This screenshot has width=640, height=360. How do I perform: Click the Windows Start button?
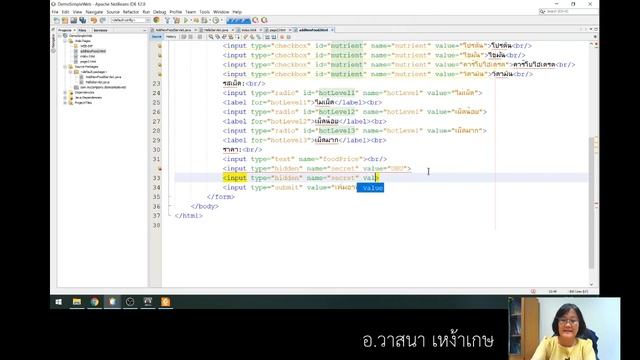pyautogui.click(x=58, y=302)
